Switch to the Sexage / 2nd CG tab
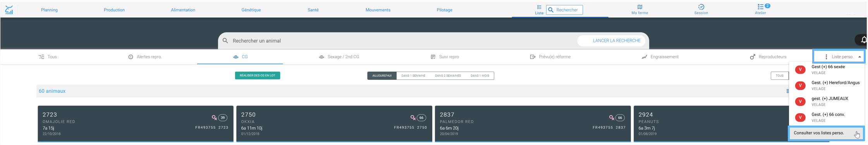Viewport: 868px width, 145px height. pyautogui.click(x=339, y=57)
